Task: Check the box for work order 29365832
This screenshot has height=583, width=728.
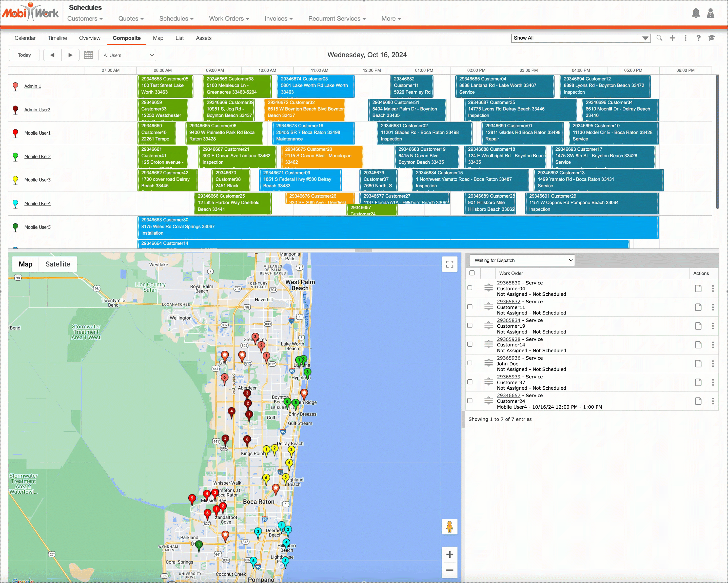Action: (470, 307)
